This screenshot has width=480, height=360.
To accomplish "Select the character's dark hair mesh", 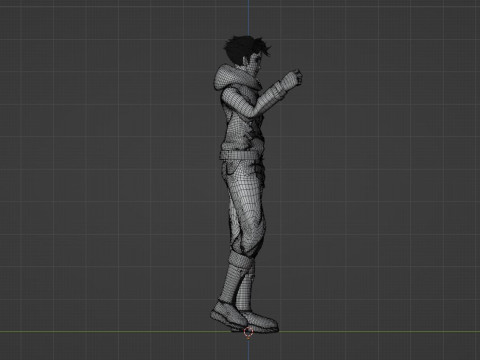I will [x=245, y=49].
